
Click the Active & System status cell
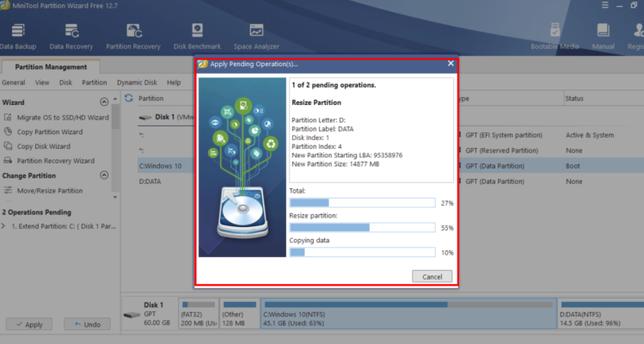(590, 135)
